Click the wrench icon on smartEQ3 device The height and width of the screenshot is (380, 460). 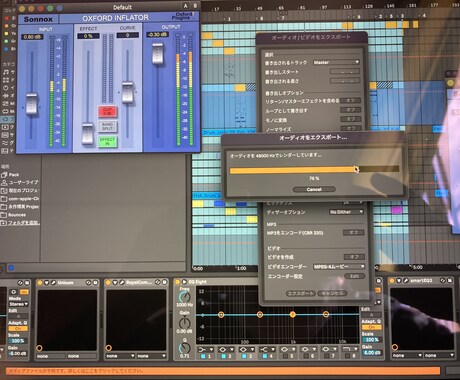pyautogui.click(x=406, y=281)
